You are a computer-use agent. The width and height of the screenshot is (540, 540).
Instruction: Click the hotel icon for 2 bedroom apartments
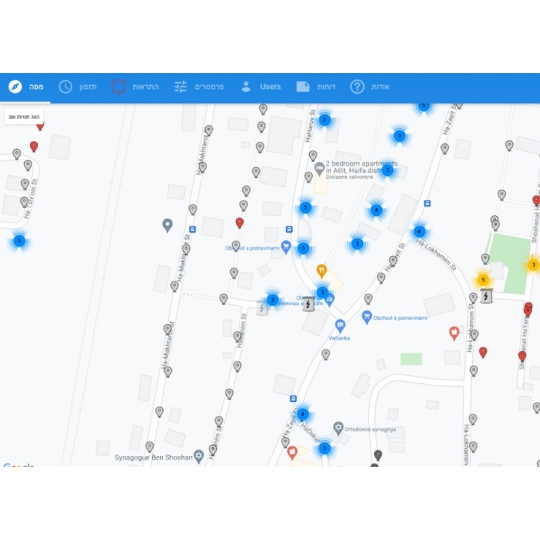tap(319, 169)
